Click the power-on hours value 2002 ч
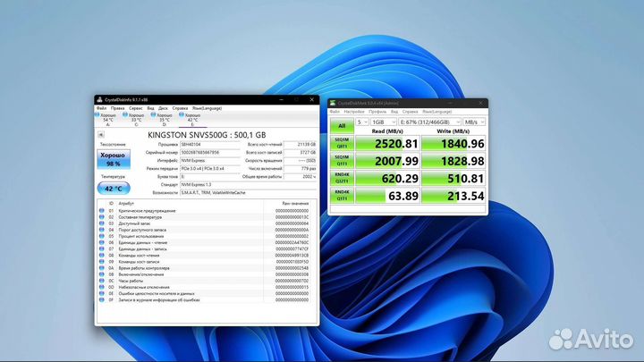Image resolution: width=644 pixels, height=362 pixels. pyautogui.click(x=301, y=176)
